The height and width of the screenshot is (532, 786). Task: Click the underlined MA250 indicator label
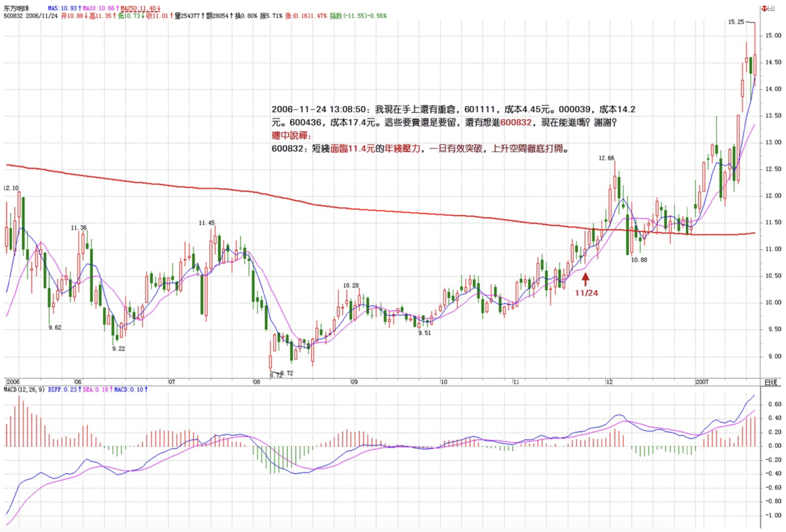click(x=140, y=8)
